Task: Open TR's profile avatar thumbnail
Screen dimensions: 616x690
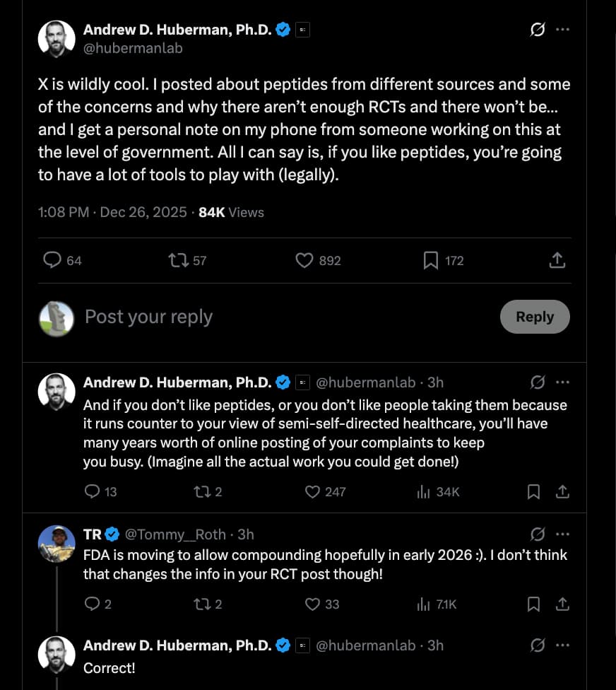Action: pyautogui.click(x=57, y=544)
